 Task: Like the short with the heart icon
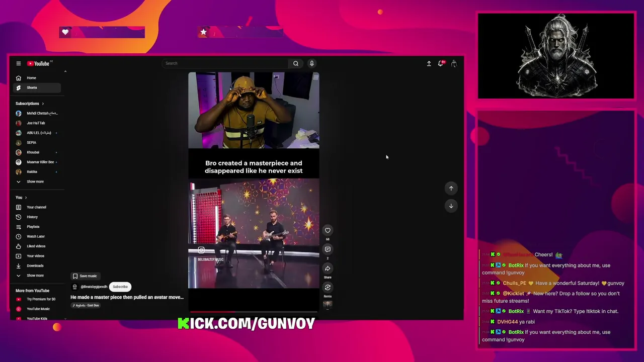(328, 230)
